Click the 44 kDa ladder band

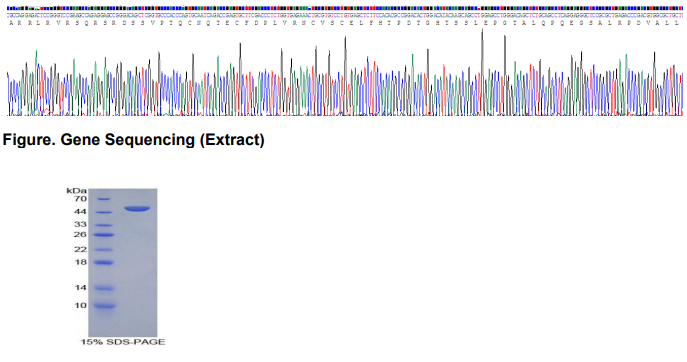point(104,213)
